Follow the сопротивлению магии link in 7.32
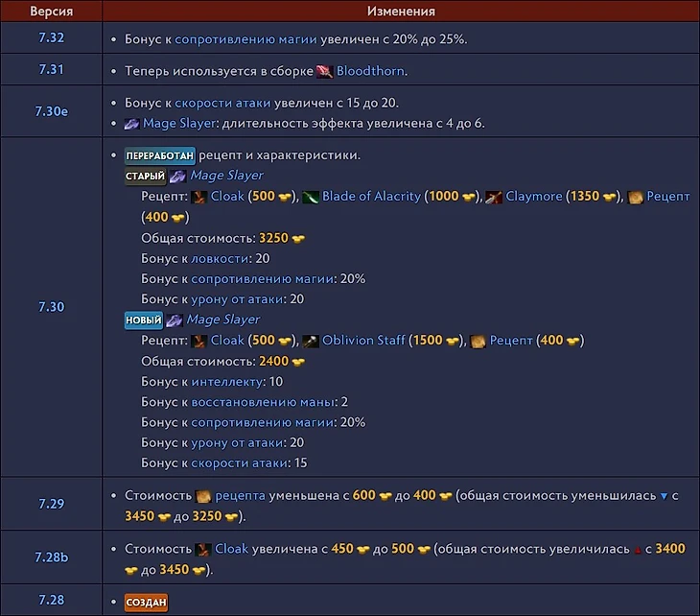700x616 pixels. pos(245,39)
